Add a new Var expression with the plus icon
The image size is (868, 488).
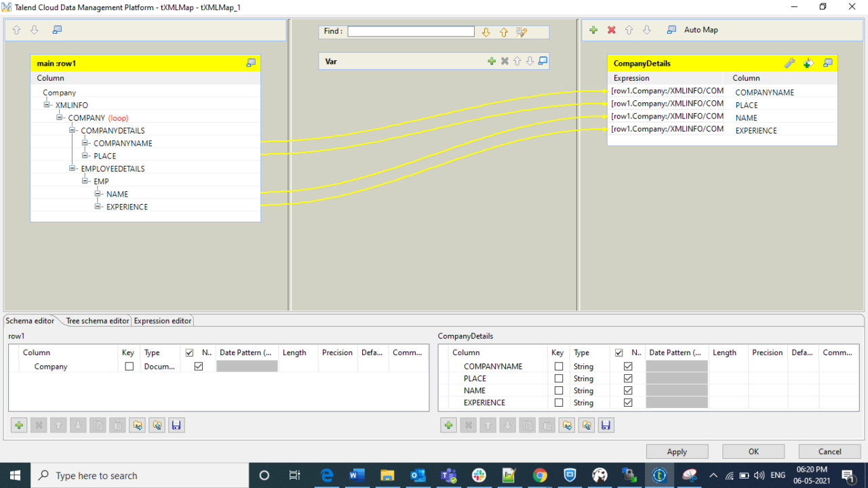pyautogui.click(x=492, y=61)
